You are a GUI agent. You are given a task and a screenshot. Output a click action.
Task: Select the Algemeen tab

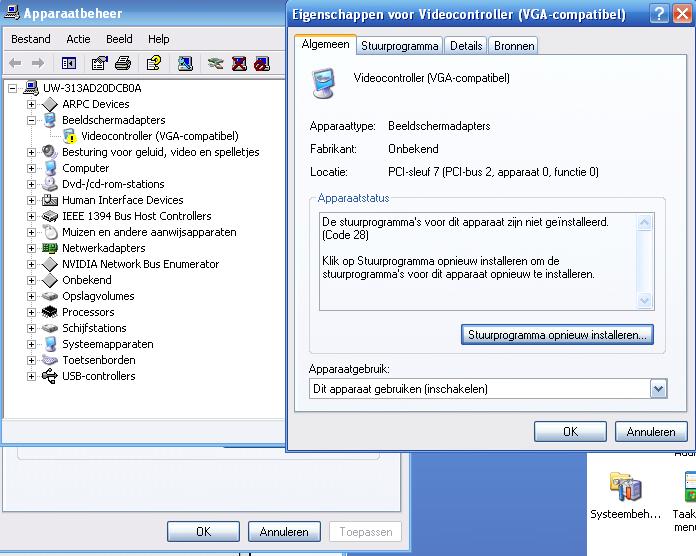[325, 44]
